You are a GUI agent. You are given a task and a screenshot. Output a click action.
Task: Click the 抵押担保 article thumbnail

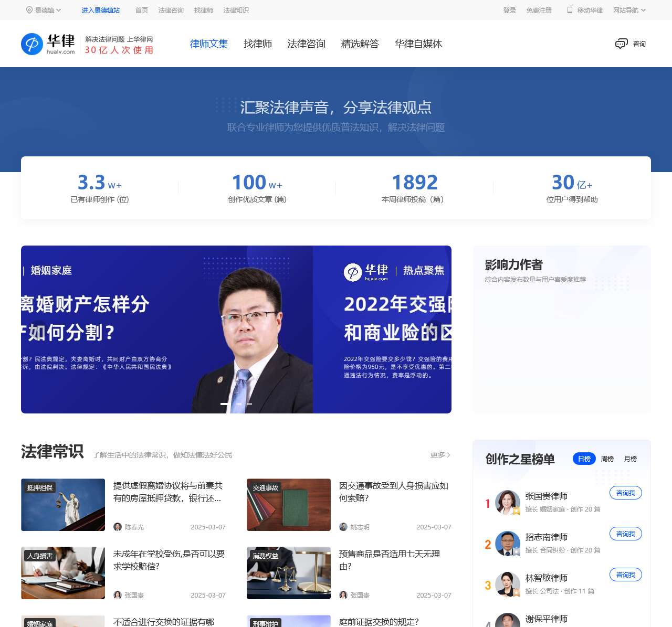62,505
